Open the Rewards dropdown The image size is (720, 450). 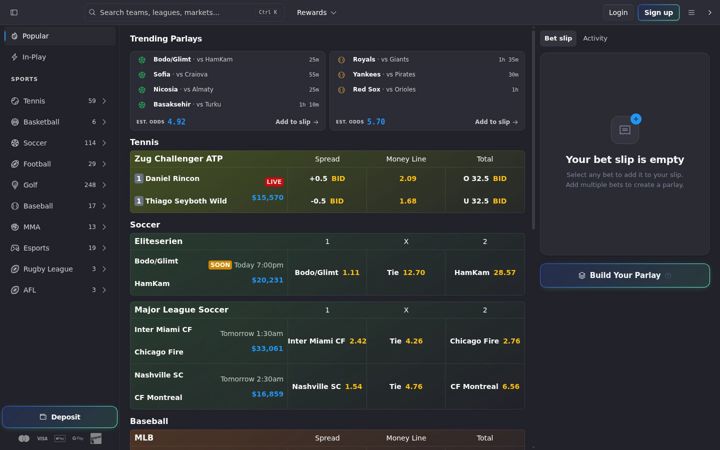316,12
